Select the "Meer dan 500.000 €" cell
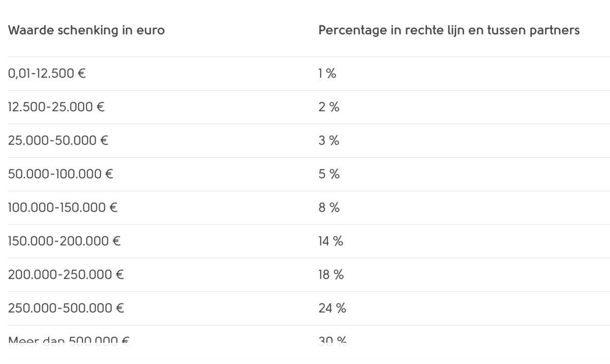This screenshot has height=364, width=610. [69, 340]
